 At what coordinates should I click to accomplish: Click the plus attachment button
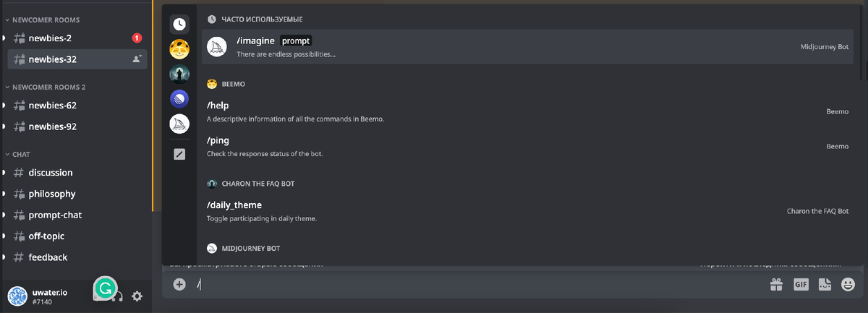[x=179, y=285]
